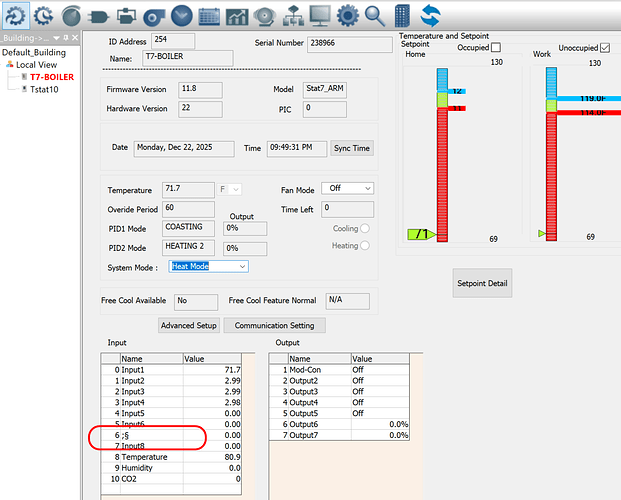This screenshot has width=621, height=500.
Task: Click the blue refresh arrows icon
Action: [430, 15]
